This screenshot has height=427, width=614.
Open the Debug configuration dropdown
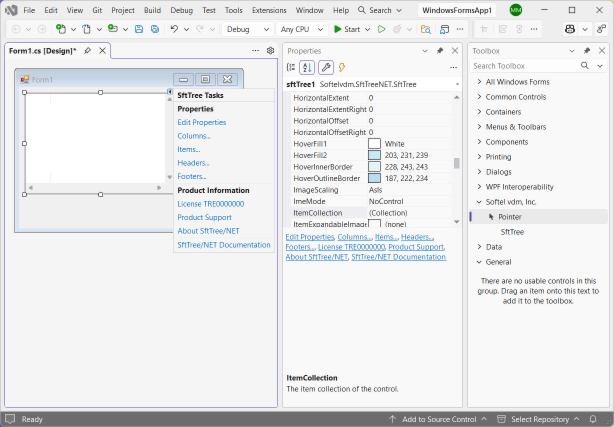click(247, 29)
